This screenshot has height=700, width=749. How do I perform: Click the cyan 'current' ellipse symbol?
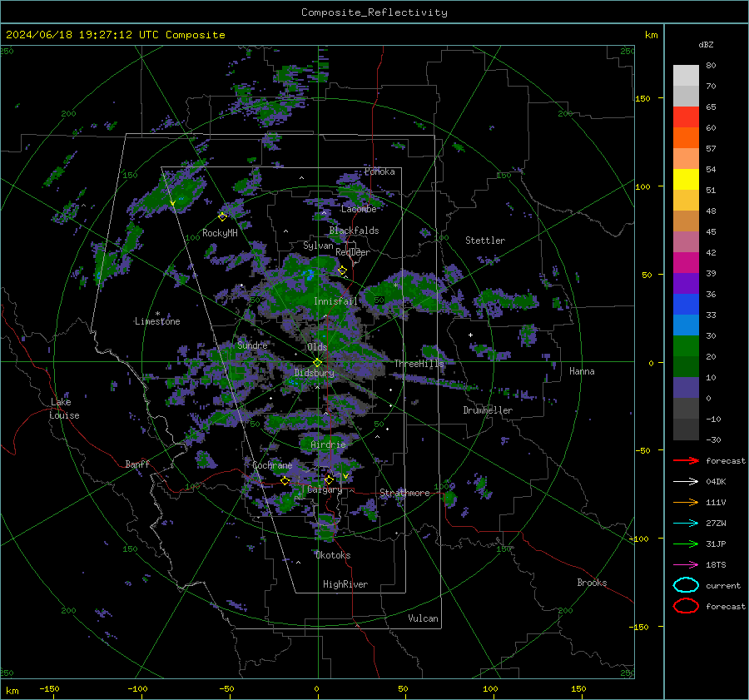click(686, 585)
